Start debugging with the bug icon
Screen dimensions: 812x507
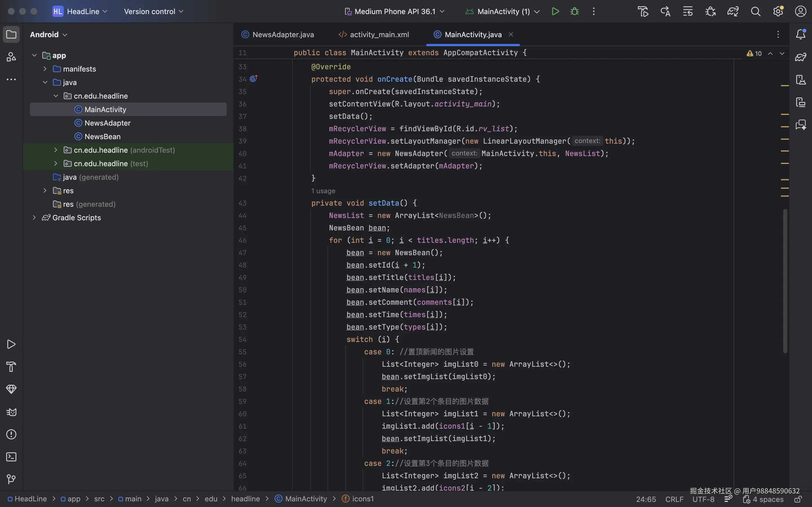click(574, 11)
